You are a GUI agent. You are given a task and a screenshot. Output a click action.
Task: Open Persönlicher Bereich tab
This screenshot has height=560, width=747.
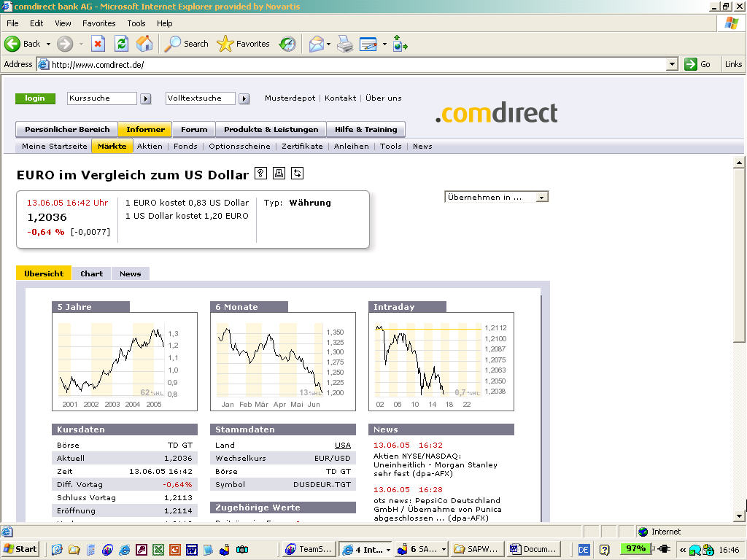click(x=67, y=130)
